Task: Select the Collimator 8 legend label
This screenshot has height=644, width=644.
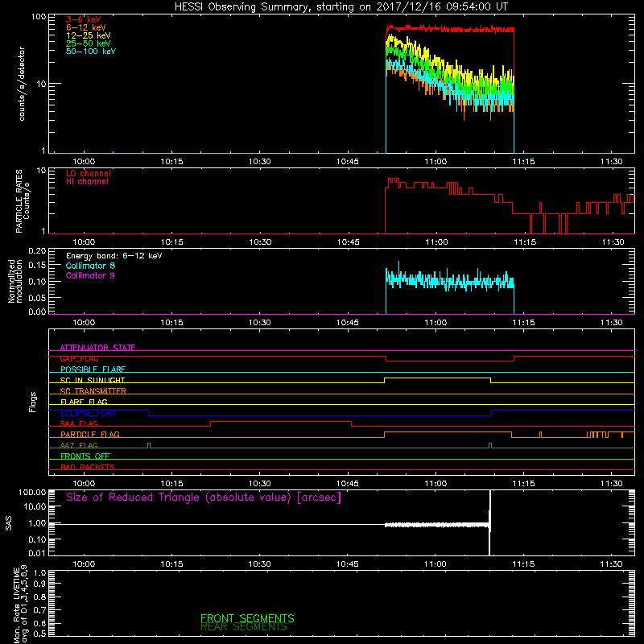Action: pos(90,266)
